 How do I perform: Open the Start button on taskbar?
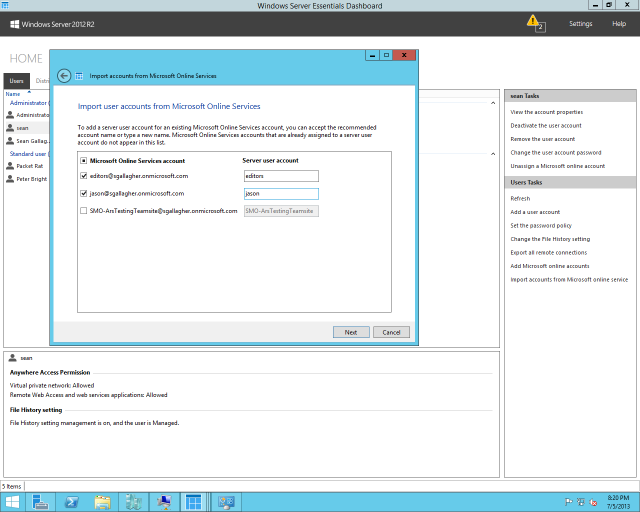pyautogui.click(x=12, y=502)
